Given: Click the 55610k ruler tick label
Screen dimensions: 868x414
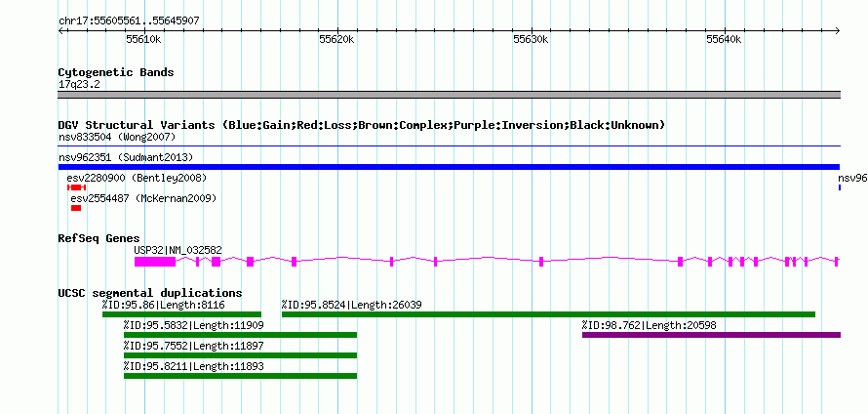Looking at the screenshot, I should click(x=144, y=40).
